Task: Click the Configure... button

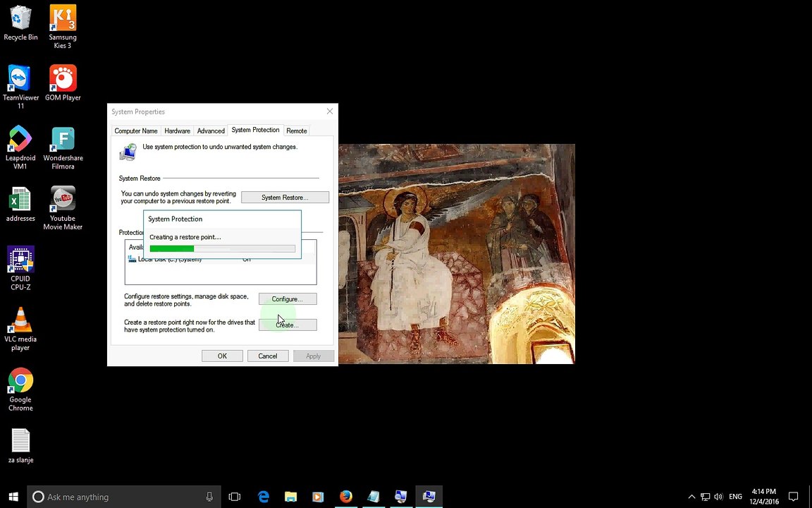Action: click(x=288, y=299)
